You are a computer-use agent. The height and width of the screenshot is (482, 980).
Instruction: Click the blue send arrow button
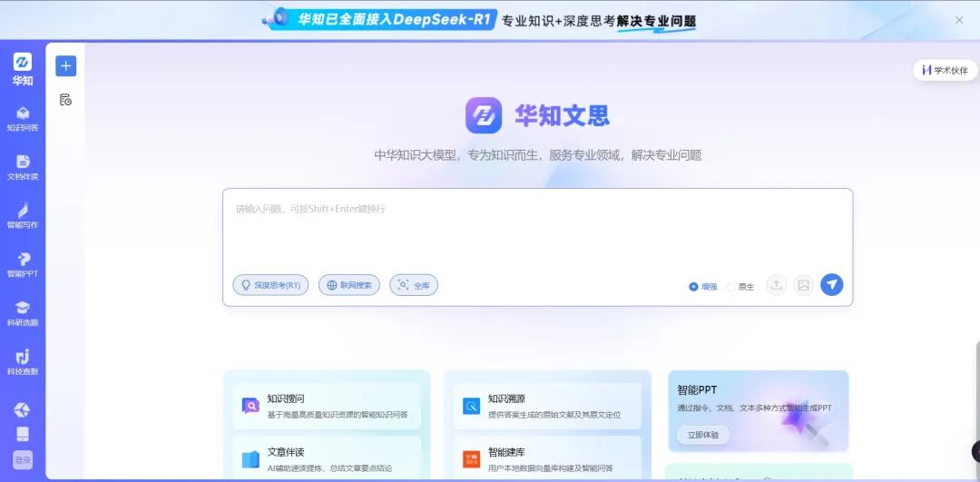[831, 285]
